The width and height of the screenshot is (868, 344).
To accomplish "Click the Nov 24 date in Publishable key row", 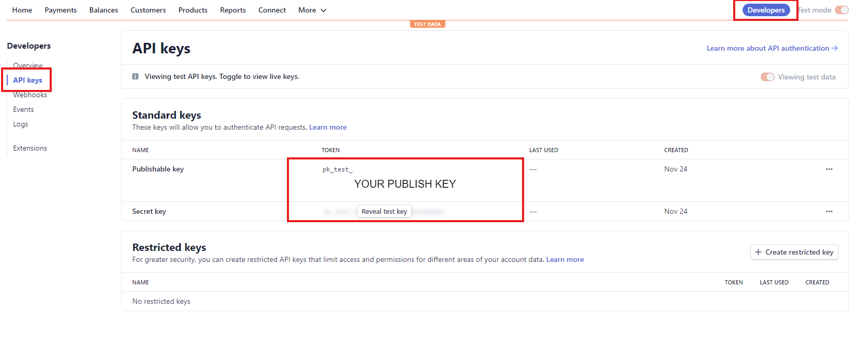I will point(676,169).
